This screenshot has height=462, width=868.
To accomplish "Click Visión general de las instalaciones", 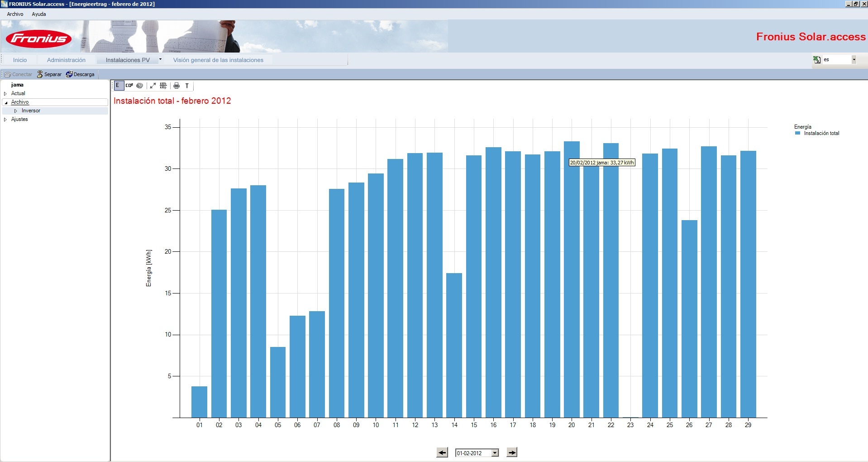I will 218,60.
